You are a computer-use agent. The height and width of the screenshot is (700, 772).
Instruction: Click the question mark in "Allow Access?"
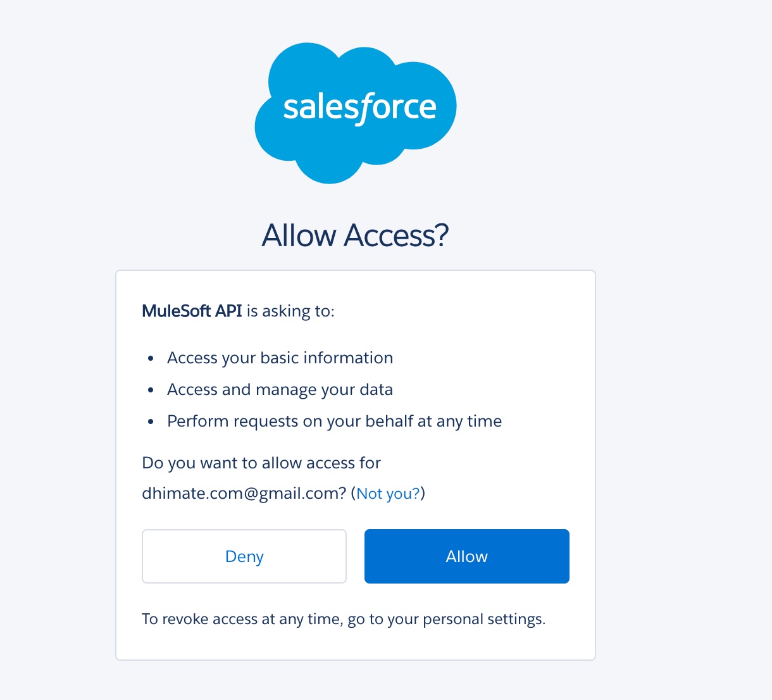click(442, 235)
